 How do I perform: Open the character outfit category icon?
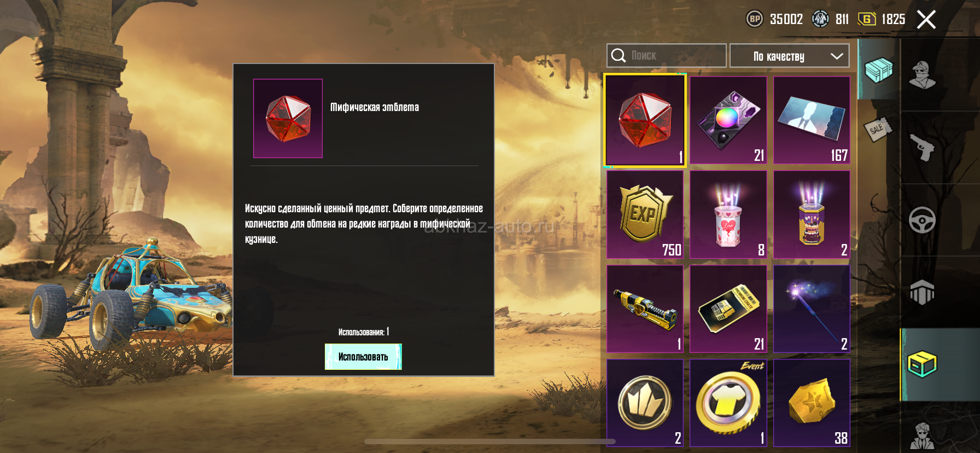(922, 75)
